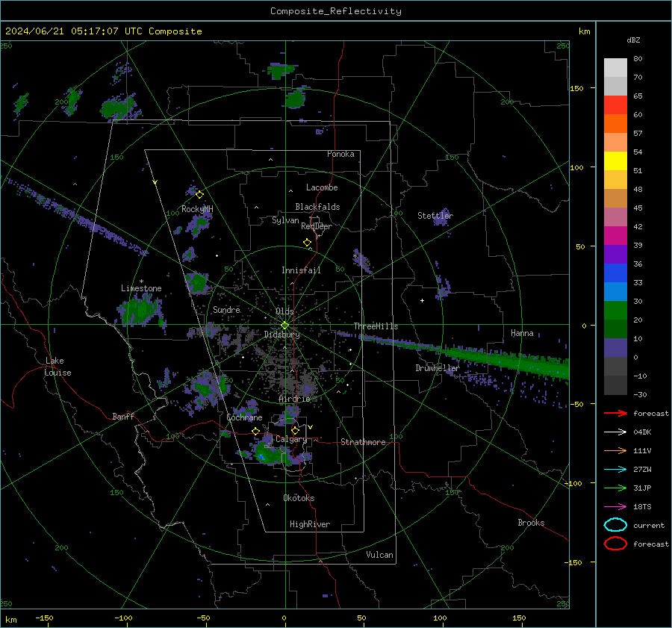Pick the yellow swatch between 54 and 51

615,161
